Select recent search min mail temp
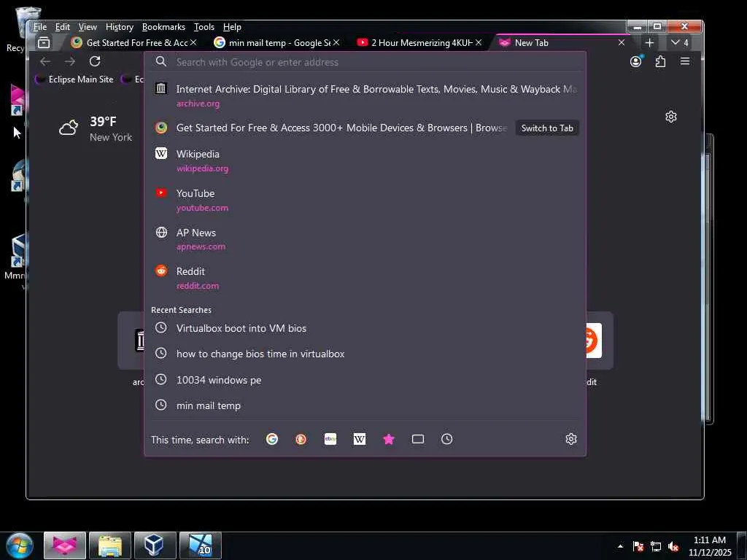This screenshot has height=560, width=747. click(x=365, y=405)
